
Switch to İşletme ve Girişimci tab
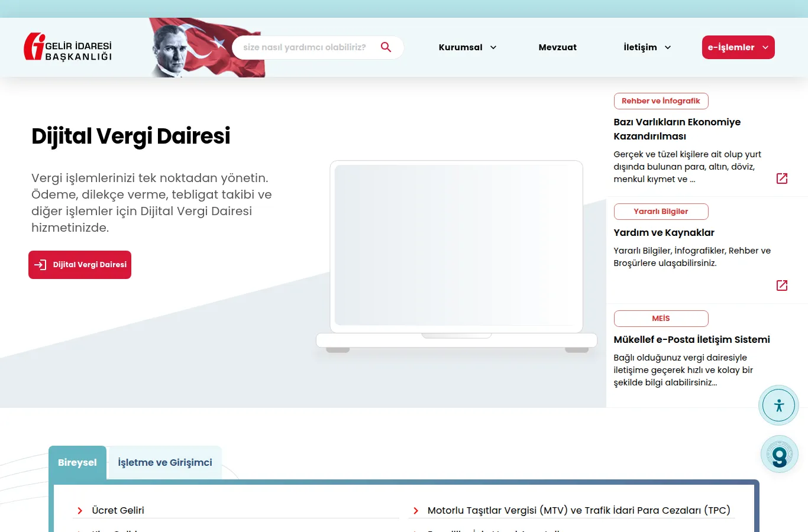(165, 462)
